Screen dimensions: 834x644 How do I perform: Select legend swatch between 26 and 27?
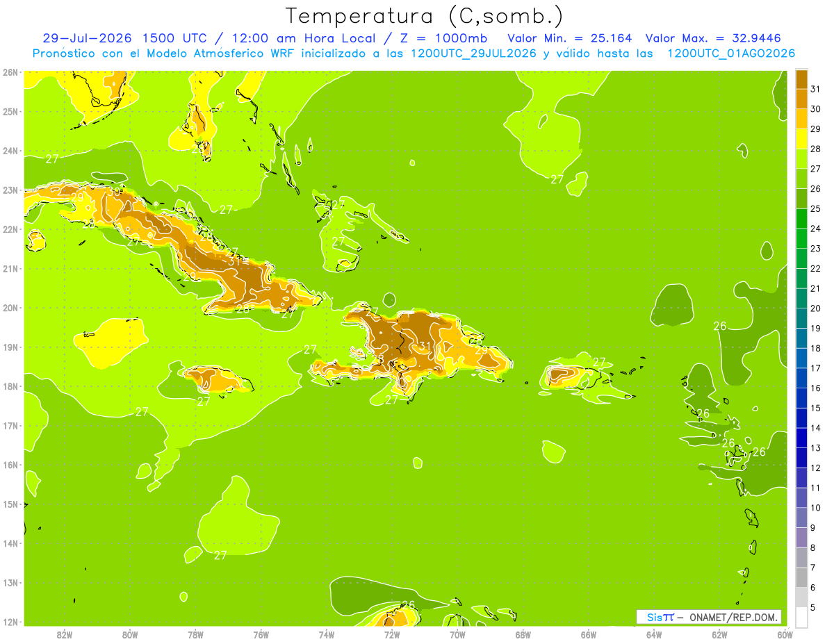pyautogui.click(x=801, y=179)
